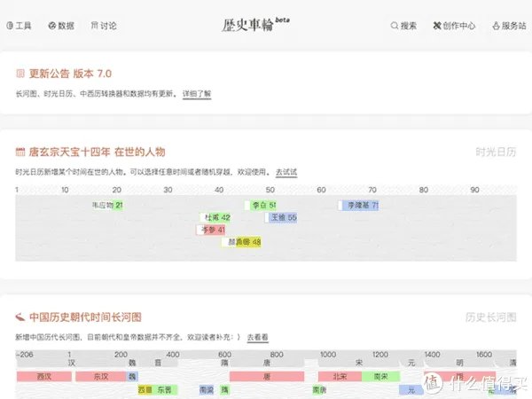
Task: Click the river icon beside 中国历史朝代时间长河图
Action: coord(20,317)
